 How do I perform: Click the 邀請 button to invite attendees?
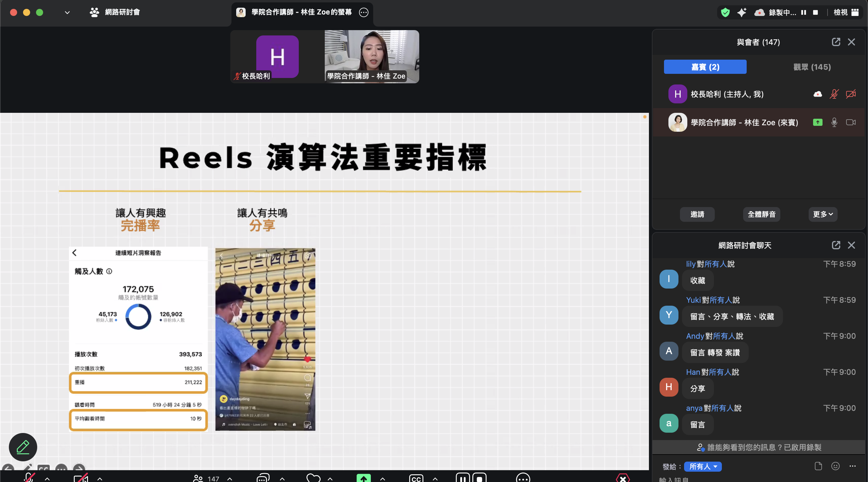click(697, 214)
